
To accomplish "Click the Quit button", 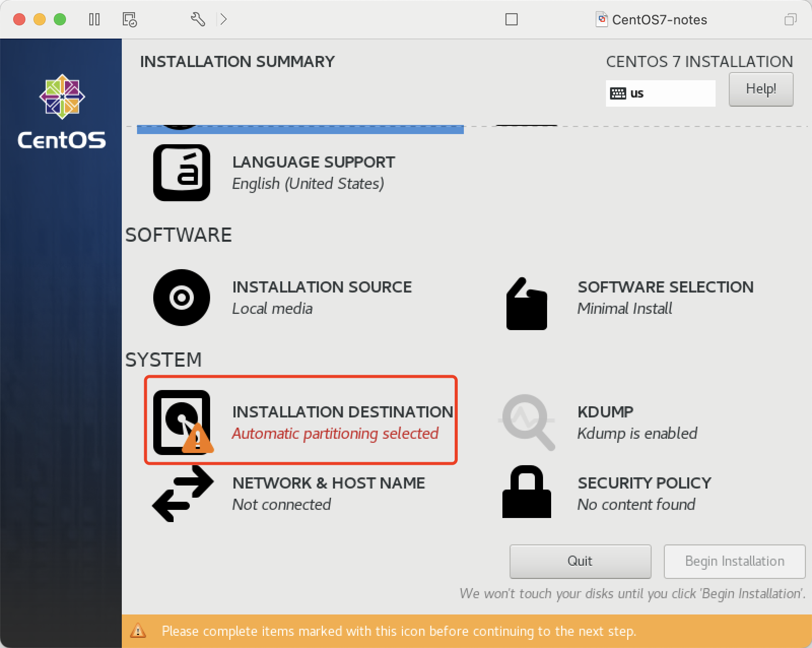I will click(x=580, y=561).
